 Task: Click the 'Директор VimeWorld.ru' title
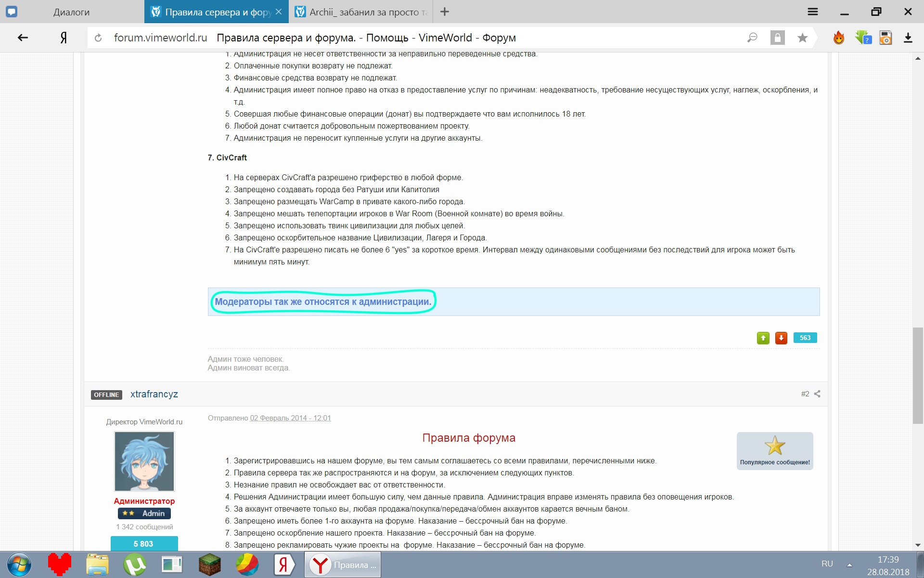pyautogui.click(x=144, y=422)
